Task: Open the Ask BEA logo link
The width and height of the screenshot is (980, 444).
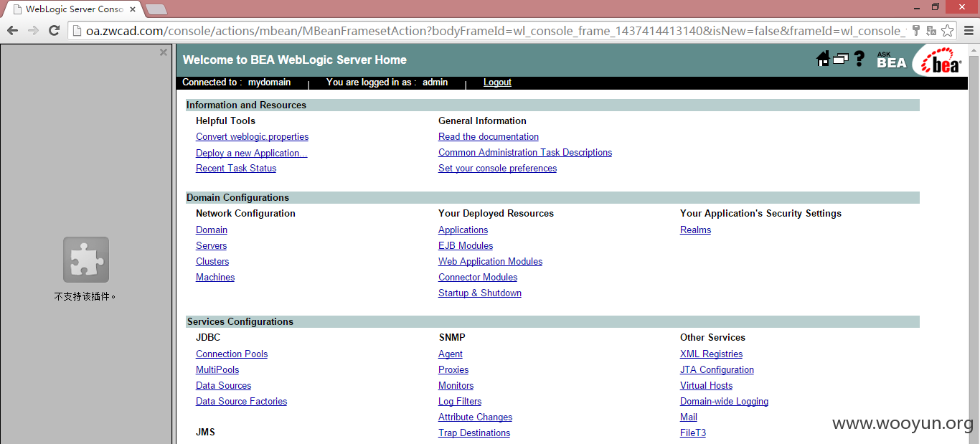Action: click(x=892, y=60)
